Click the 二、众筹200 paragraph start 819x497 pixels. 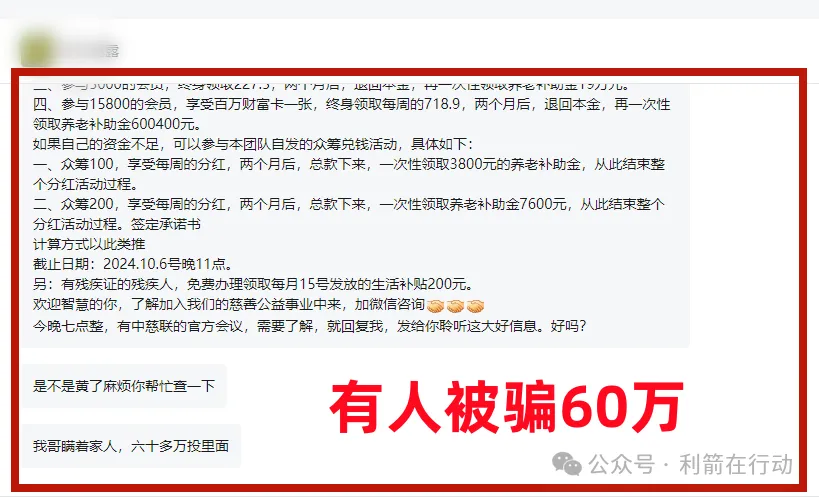click(73, 204)
